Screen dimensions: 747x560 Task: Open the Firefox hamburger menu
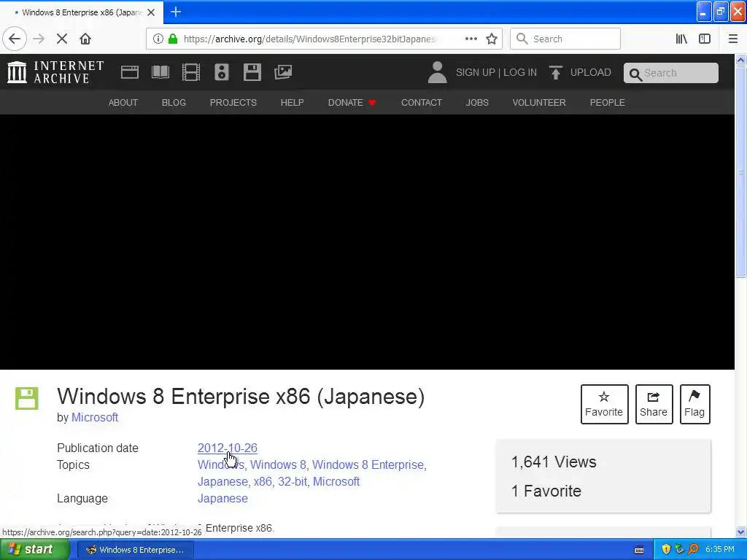click(732, 39)
